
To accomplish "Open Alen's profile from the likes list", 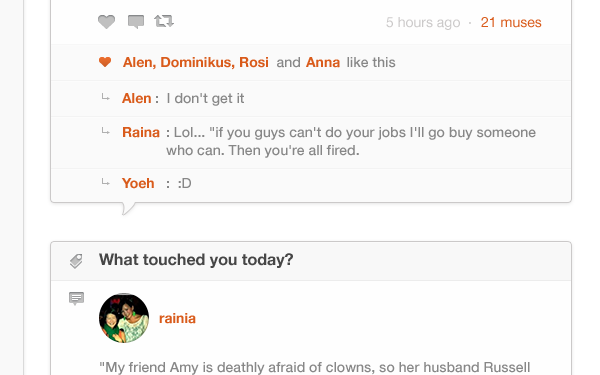I will pos(138,62).
